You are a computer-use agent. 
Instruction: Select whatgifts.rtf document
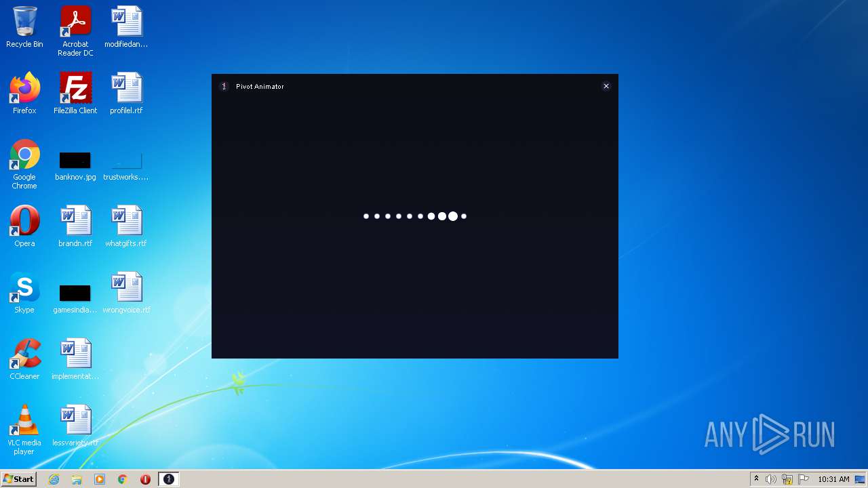pos(126,226)
